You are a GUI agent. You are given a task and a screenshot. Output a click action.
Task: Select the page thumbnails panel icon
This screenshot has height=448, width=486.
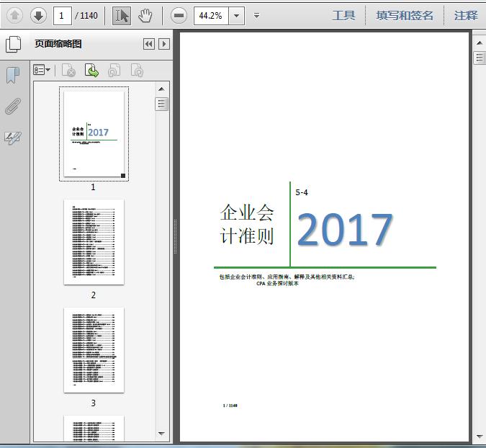[14, 44]
